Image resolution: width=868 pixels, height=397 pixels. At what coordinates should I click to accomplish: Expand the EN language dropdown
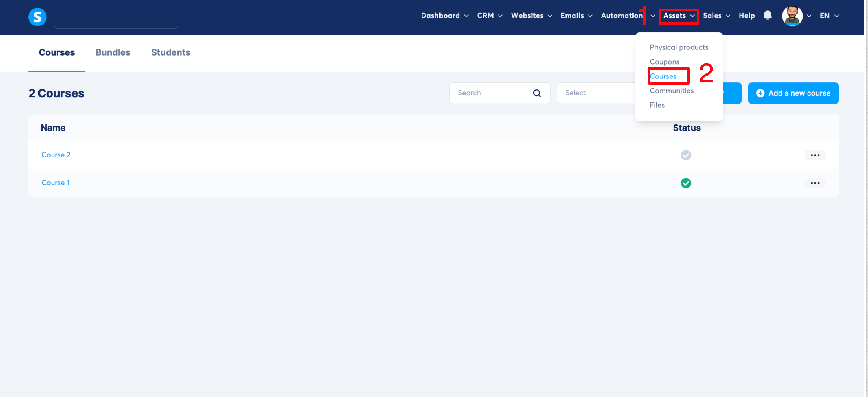coord(829,16)
